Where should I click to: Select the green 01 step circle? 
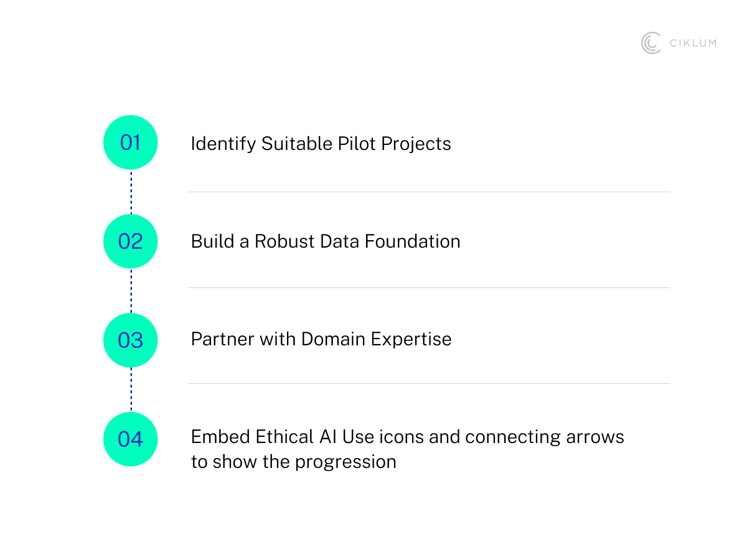tap(130, 142)
